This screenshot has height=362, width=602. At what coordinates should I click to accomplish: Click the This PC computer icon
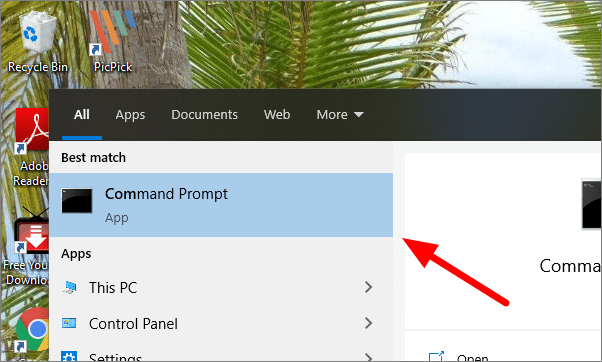coord(69,287)
